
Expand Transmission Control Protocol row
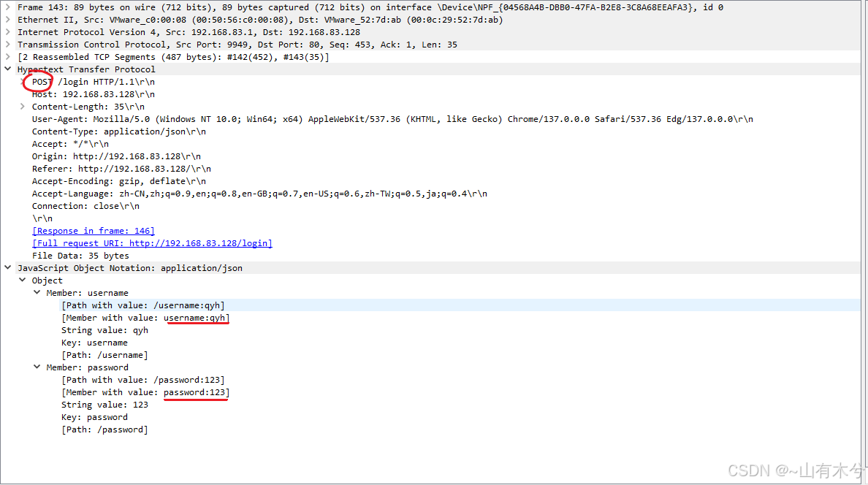(8, 45)
